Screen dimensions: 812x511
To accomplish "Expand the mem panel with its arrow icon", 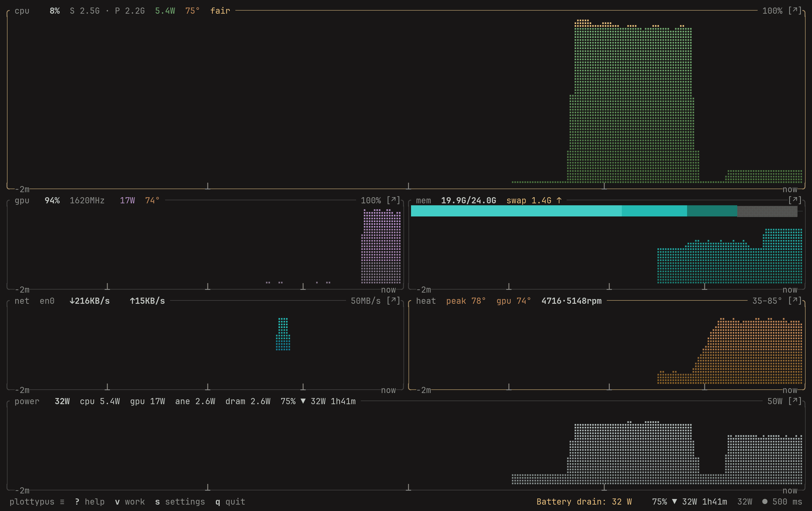I will pyautogui.click(x=795, y=200).
